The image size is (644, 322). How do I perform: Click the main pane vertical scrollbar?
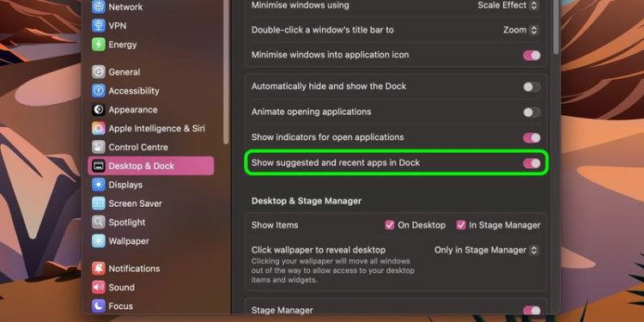(x=556, y=27)
